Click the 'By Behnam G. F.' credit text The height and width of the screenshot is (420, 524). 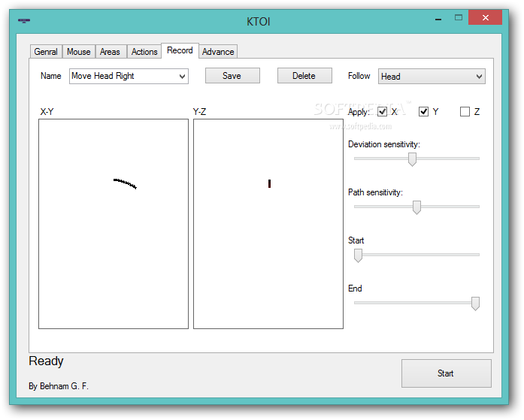tap(59, 386)
